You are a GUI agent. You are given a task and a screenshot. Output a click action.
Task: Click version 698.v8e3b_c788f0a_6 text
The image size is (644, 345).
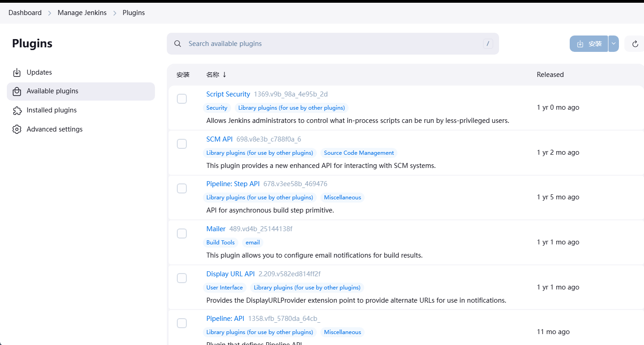click(x=269, y=139)
